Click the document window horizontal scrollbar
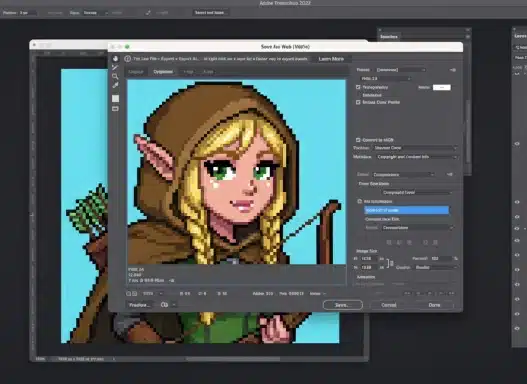This screenshot has width=527, height=384. pos(233,359)
